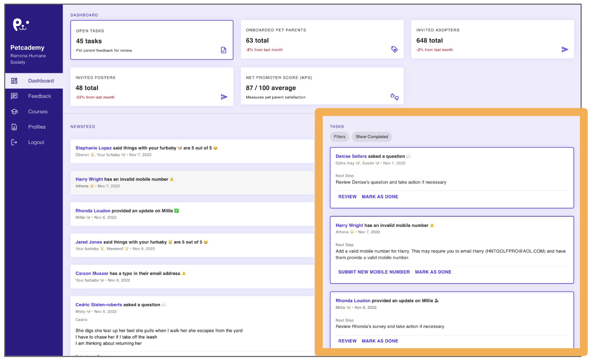594x364 pixels.
Task: Click the Feedback sidebar icon
Action: tap(14, 96)
